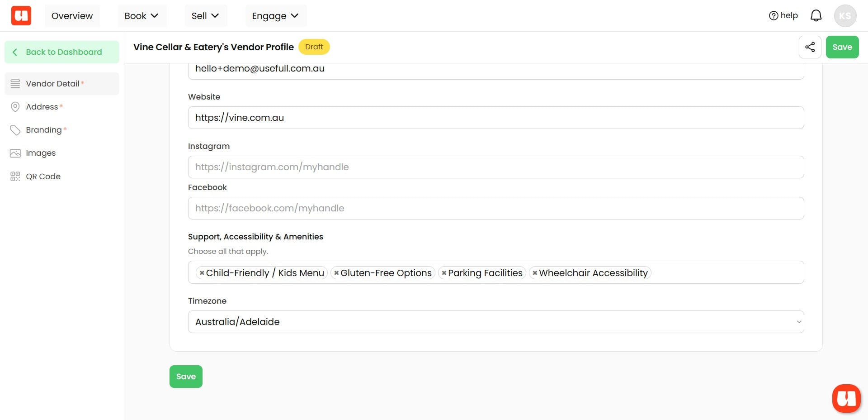Screen dimensions: 868x420
Task: Remove the Parking Facilities tag
Action: pos(444,273)
